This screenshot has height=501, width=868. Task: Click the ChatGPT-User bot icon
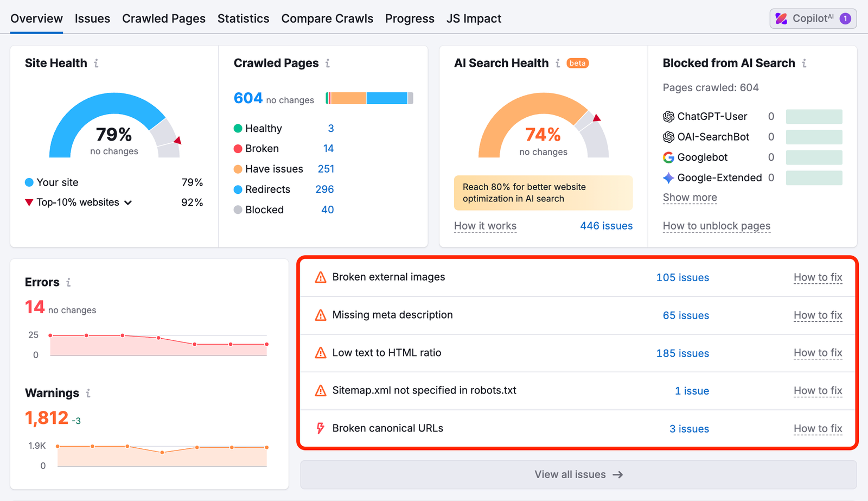[668, 117]
